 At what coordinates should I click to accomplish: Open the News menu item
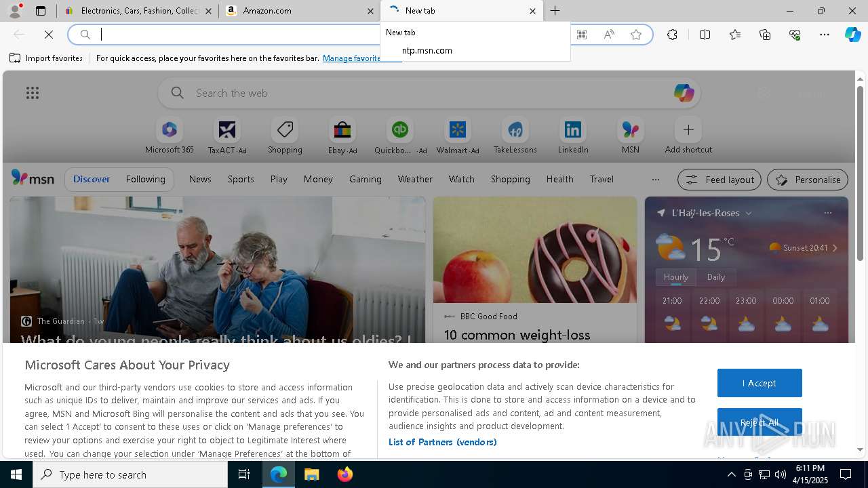click(200, 179)
